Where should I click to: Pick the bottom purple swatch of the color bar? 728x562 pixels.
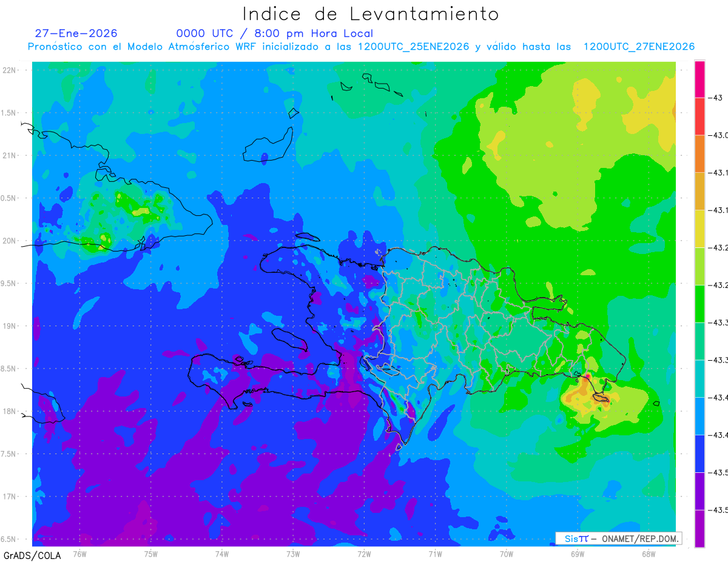coord(699,529)
